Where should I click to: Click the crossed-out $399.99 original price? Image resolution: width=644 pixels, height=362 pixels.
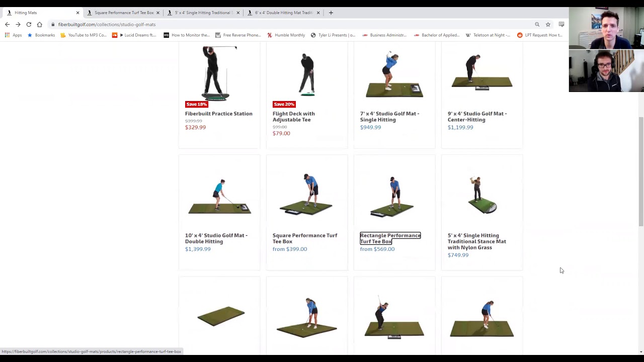pos(194,121)
